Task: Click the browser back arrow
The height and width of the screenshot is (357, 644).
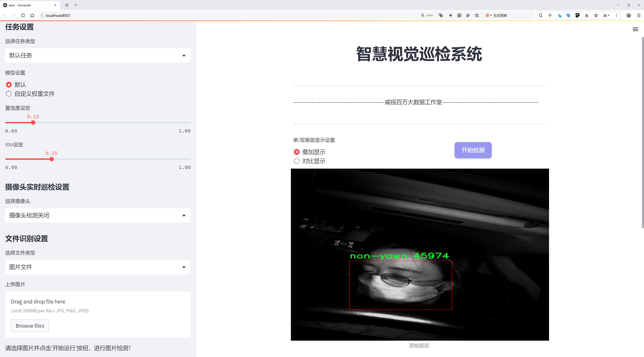Action: point(5,15)
